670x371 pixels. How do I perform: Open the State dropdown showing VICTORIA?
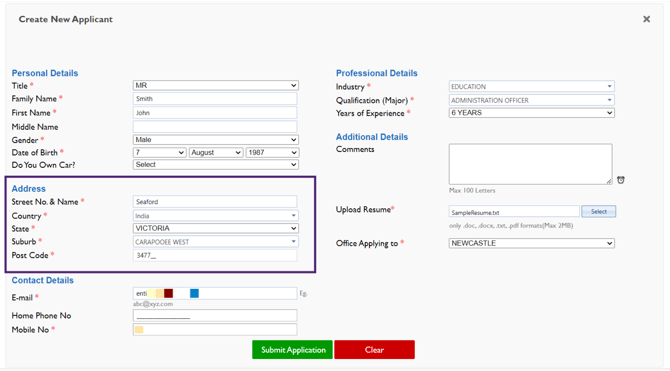(x=215, y=228)
